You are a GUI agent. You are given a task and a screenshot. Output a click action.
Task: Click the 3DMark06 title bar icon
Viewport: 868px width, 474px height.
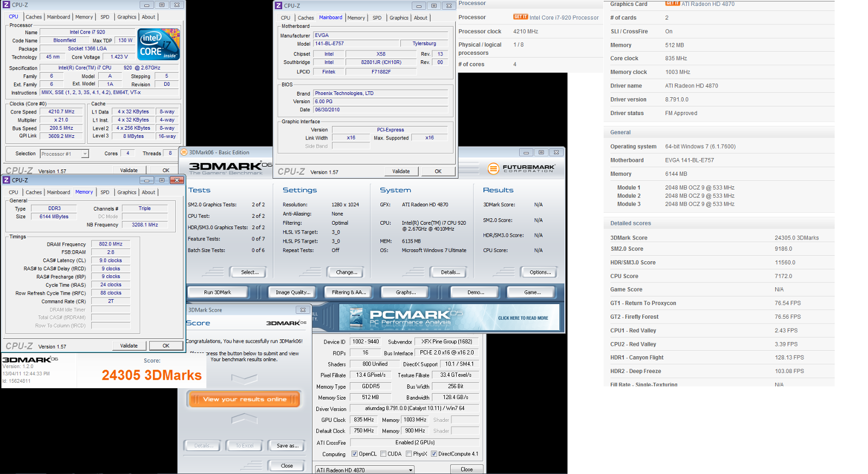point(184,153)
